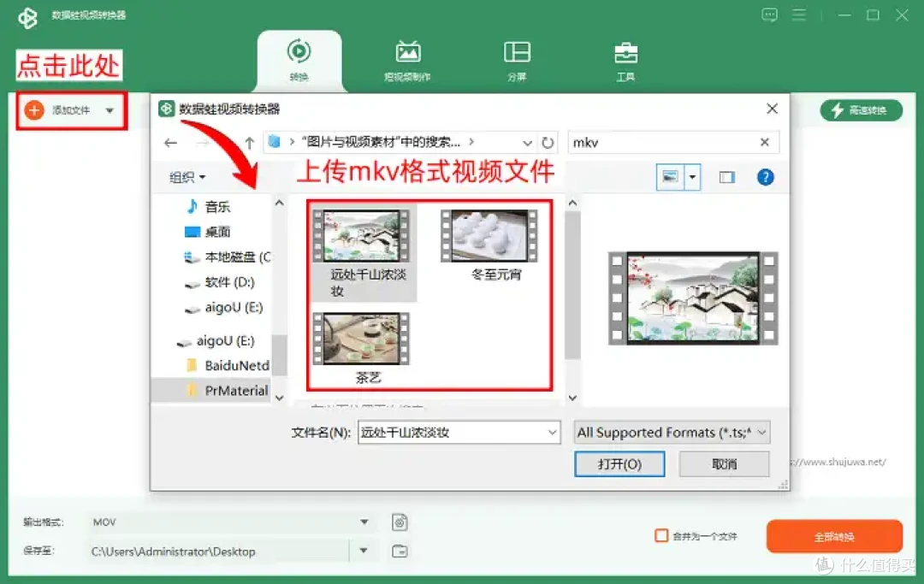Screen dimensions: 924x584
Task: Click the mkv search field
Action: coord(663,143)
